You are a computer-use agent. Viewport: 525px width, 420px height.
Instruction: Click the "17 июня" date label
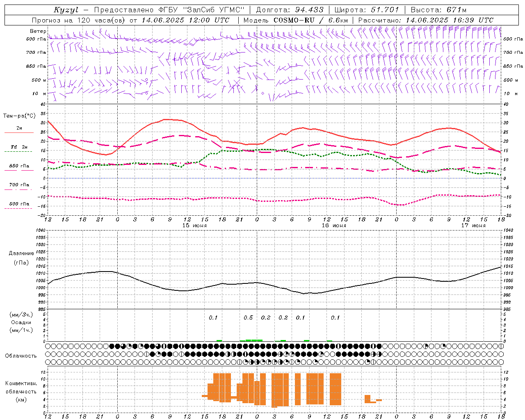[473, 226]
